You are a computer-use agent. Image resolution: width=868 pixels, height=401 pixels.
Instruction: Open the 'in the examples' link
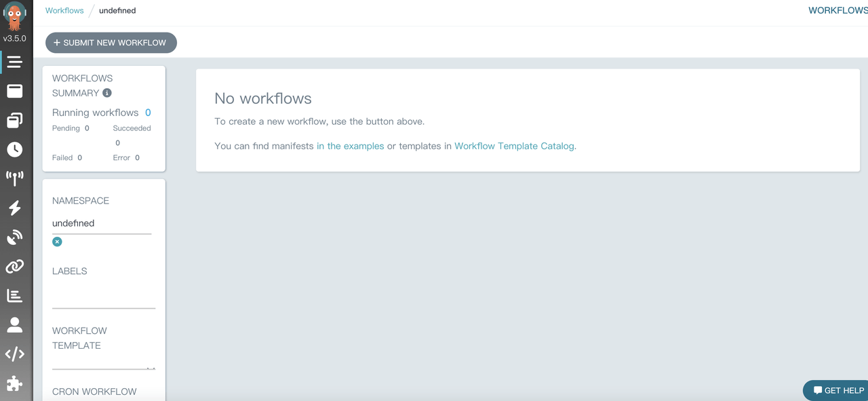pyautogui.click(x=351, y=146)
